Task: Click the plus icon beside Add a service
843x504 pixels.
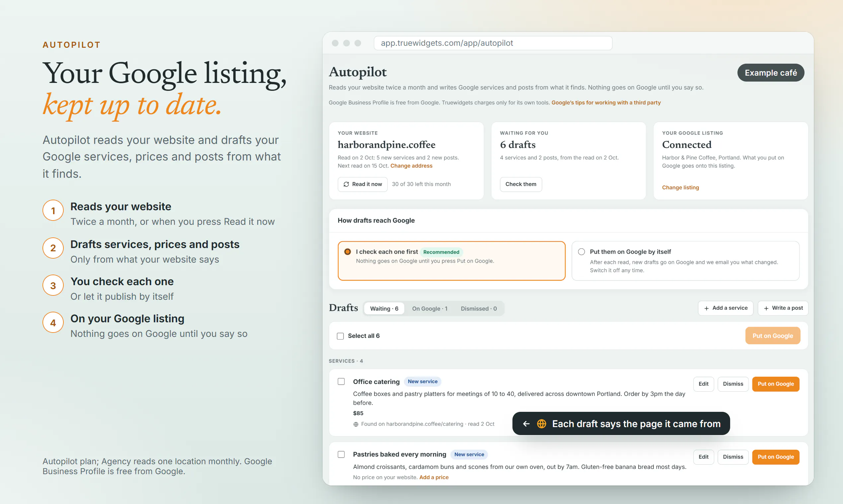Action: [706, 308]
